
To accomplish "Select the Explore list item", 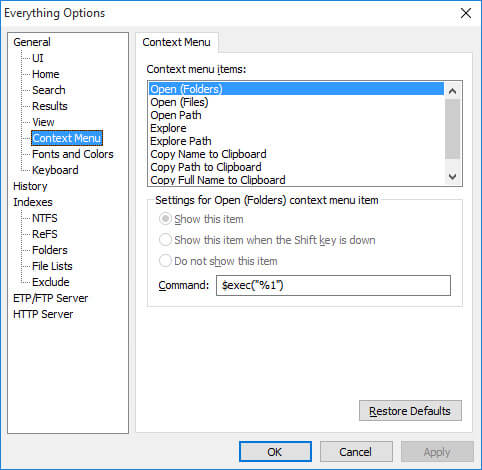I will pos(296,128).
